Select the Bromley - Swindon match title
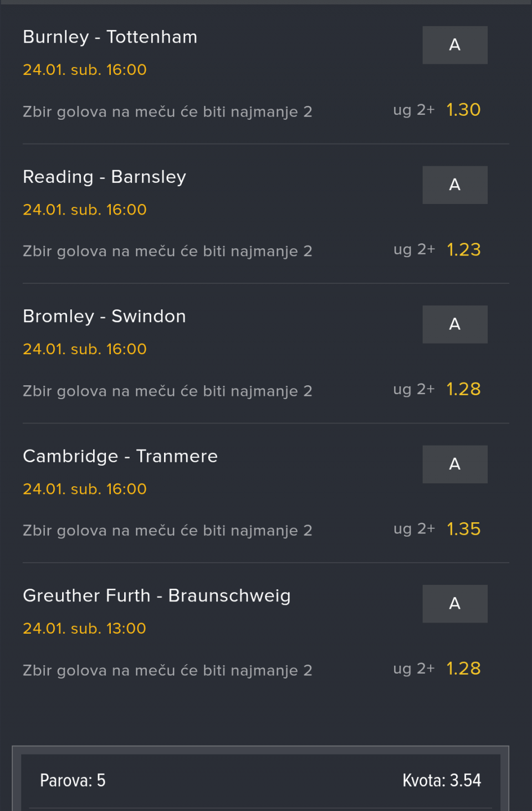Viewport: 532px width, 811px height. (x=104, y=317)
